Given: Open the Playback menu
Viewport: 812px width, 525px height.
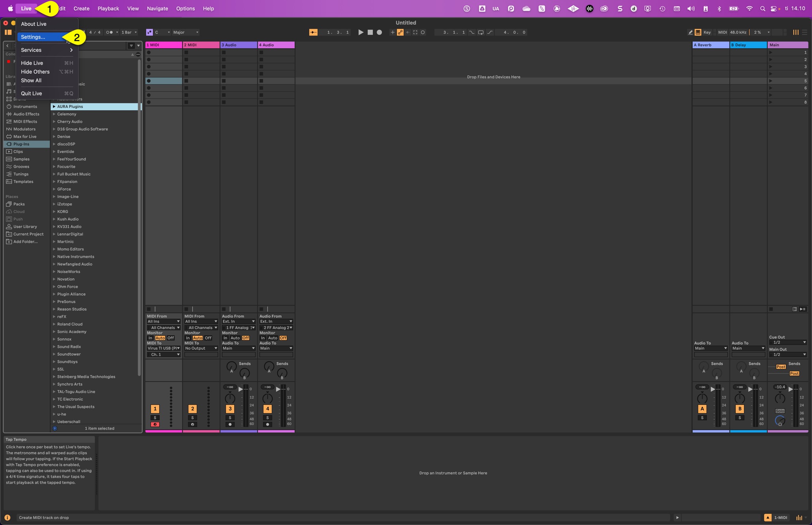Looking at the screenshot, I should [x=108, y=8].
